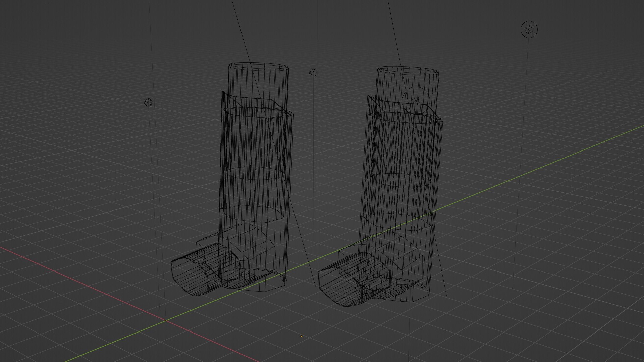Select the light icon between the two inhalers

313,72
